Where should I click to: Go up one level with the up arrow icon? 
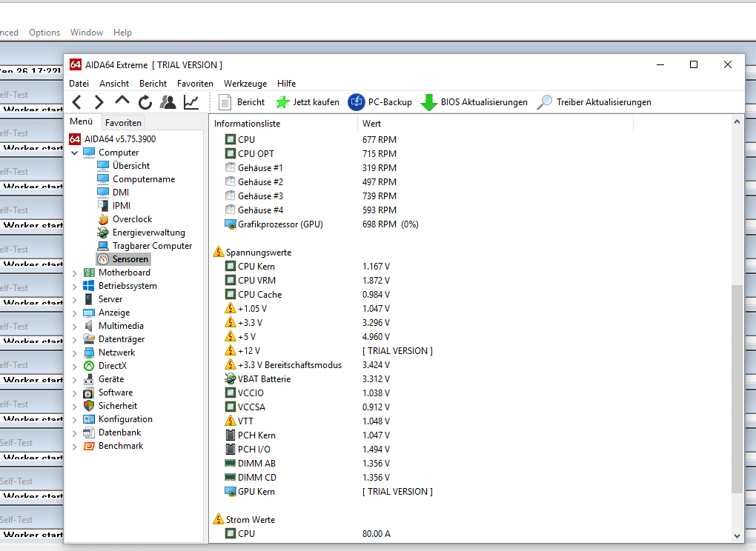coord(122,101)
